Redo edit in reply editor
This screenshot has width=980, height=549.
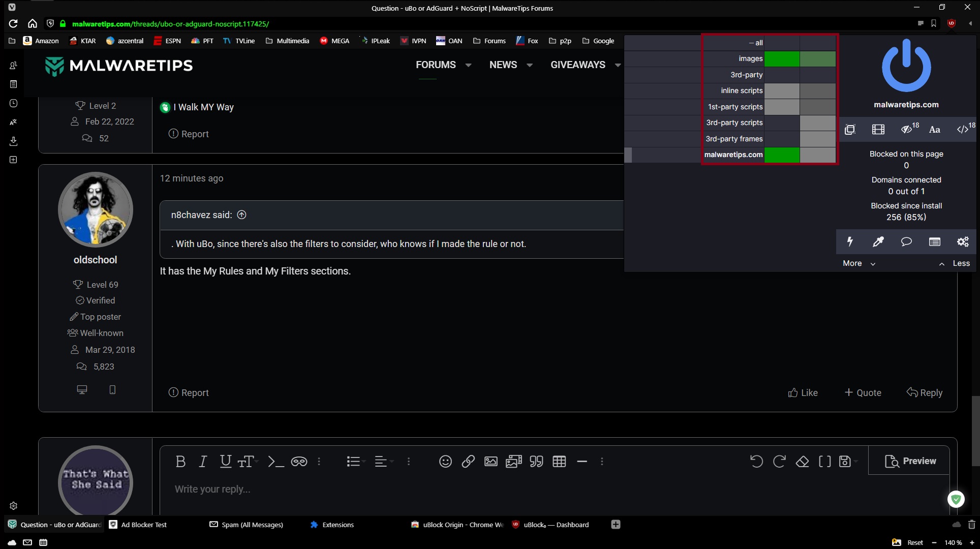tap(779, 462)
